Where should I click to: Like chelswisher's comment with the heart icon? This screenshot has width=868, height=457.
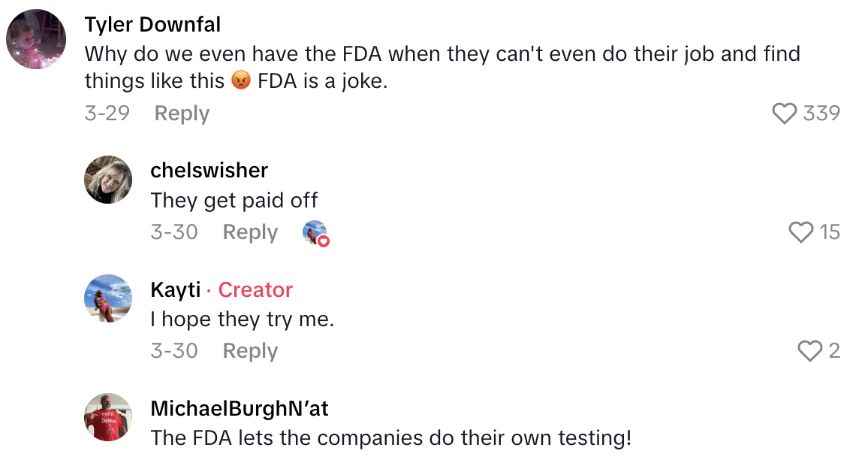(x=801, y=232)
